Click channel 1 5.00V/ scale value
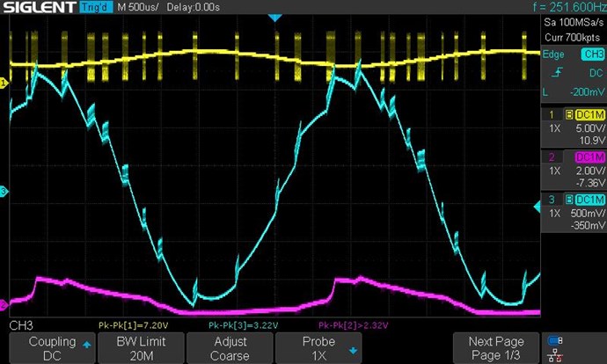This screenshot has width=607, height=364. pyautogui.click(x=590, y=128)
